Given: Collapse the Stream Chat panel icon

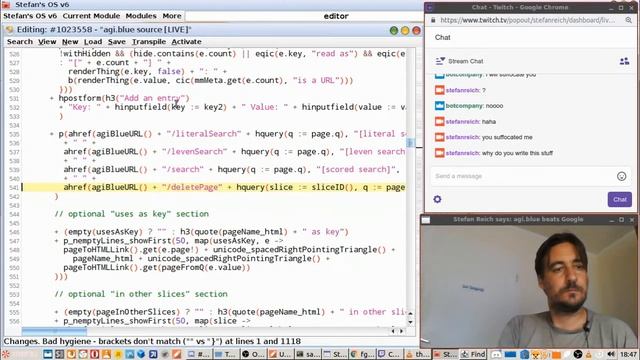Looking at the screenshot, I should click(x=440, y=61).
